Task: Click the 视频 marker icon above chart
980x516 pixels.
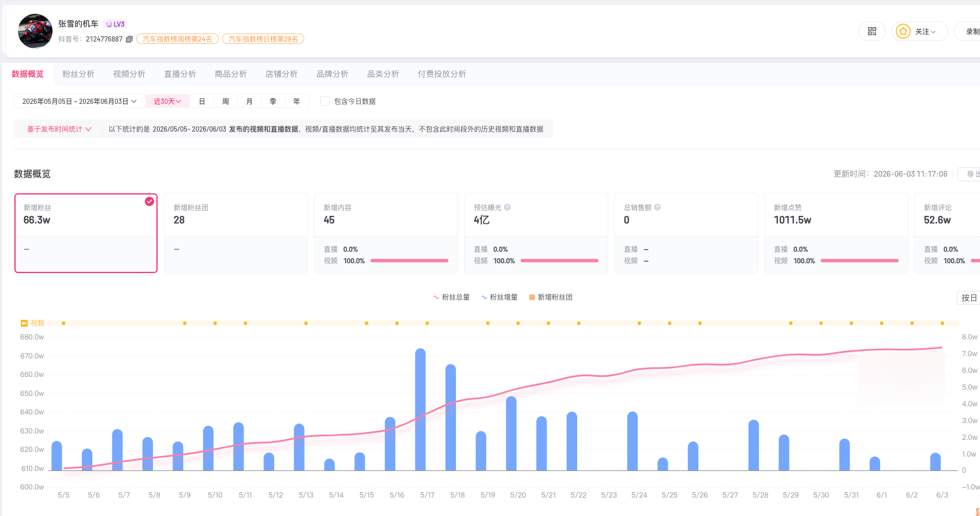Action: click(x=24, y=323)
